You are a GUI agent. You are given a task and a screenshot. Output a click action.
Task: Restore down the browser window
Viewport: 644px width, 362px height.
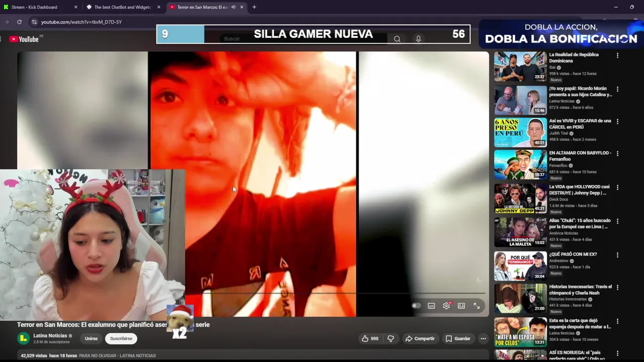coord(632,7)
